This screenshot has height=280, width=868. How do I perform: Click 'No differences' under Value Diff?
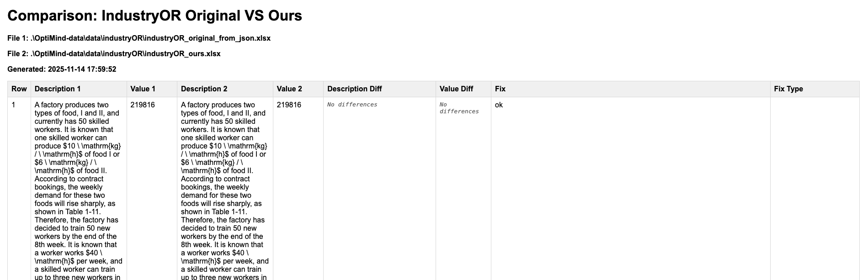(x=459, y=108)
